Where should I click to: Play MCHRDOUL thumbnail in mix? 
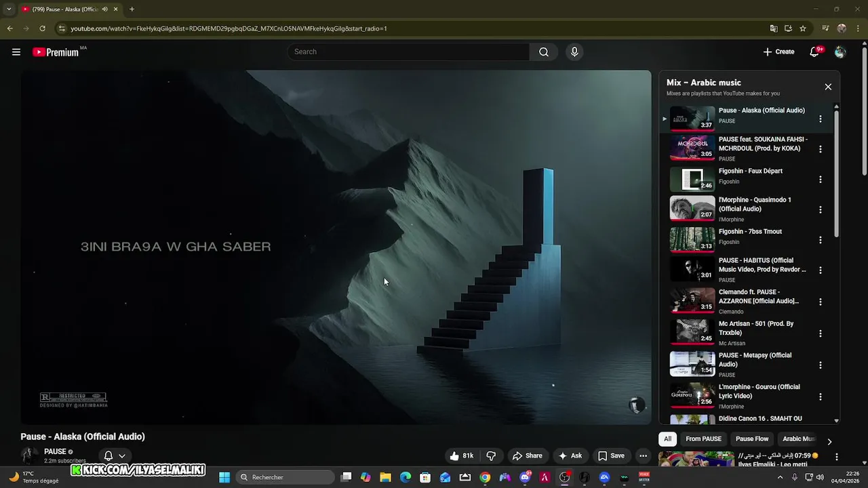692,148
